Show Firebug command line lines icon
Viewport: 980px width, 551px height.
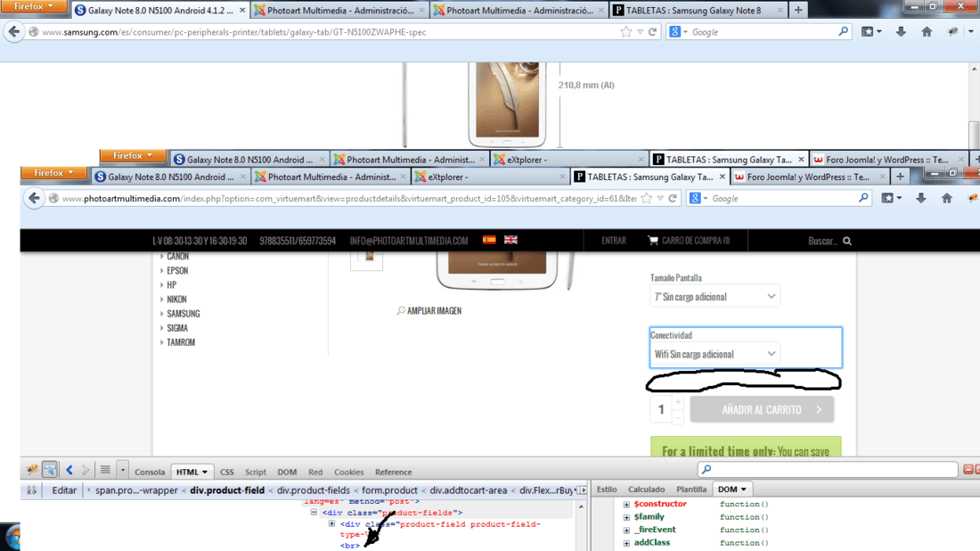[105, 470]
